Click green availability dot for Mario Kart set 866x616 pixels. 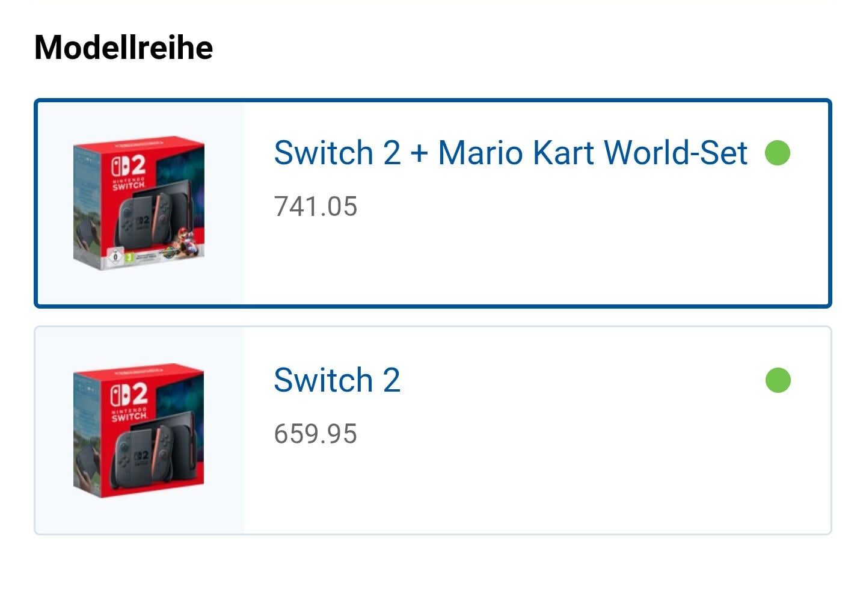tap(778, 152)
